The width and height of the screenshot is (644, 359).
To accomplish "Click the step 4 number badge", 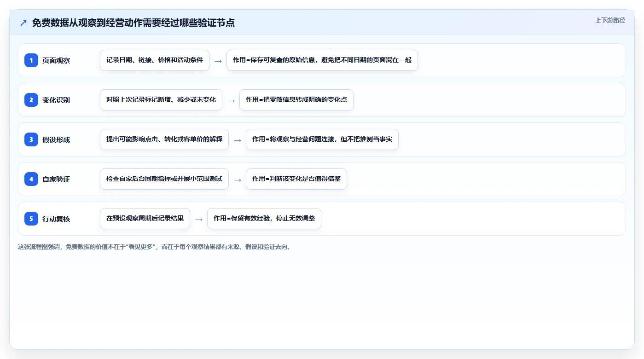I will click(31, 179).
